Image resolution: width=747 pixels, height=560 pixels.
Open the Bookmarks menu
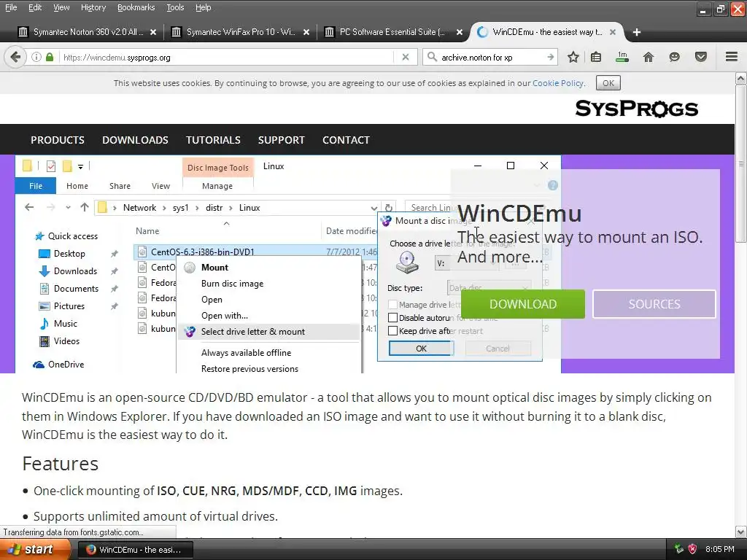[x=136, y=7]
